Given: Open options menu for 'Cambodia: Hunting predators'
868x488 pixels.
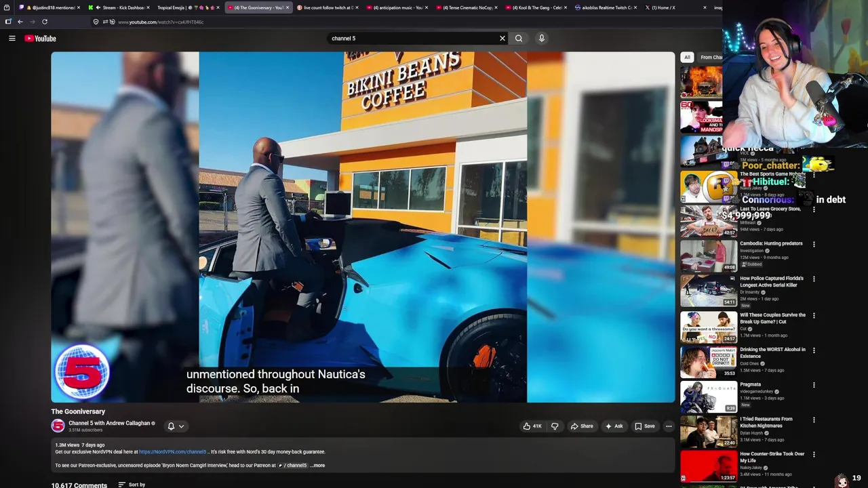Looking at the screenshot, I should [x=814, y=244].
